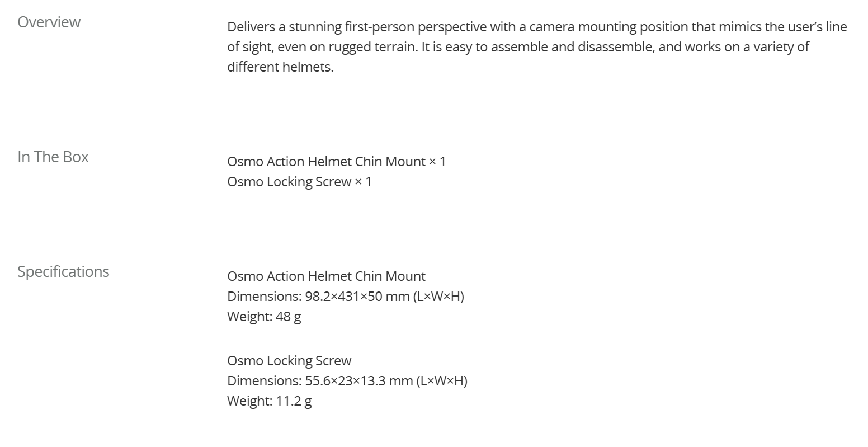Click the "Weight: 11.2 g" line
868x447 pixels.
[269, 401]
